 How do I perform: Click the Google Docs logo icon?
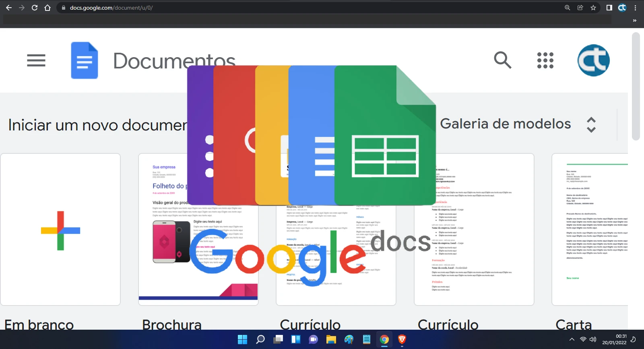(85, 60)
